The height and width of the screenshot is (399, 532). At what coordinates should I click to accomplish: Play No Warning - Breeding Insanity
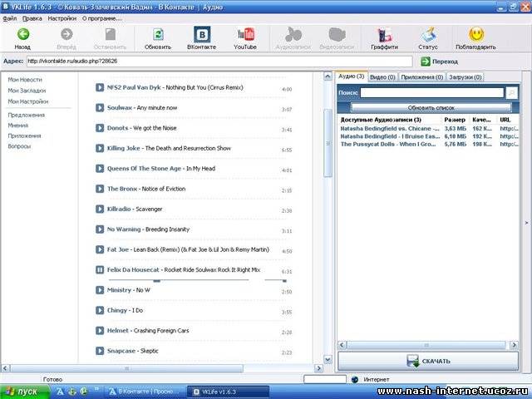pos(100,229)
